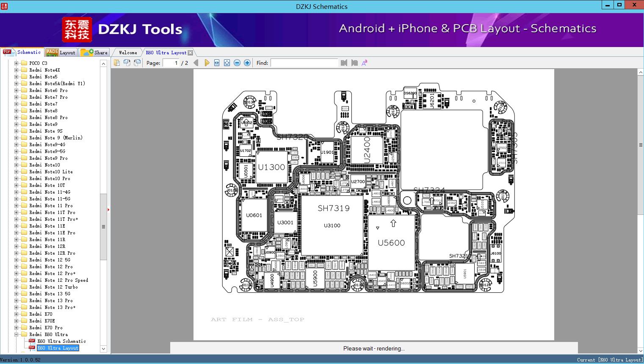
Task: Click the tree panel scroll-down arrow
Action: 103,349
